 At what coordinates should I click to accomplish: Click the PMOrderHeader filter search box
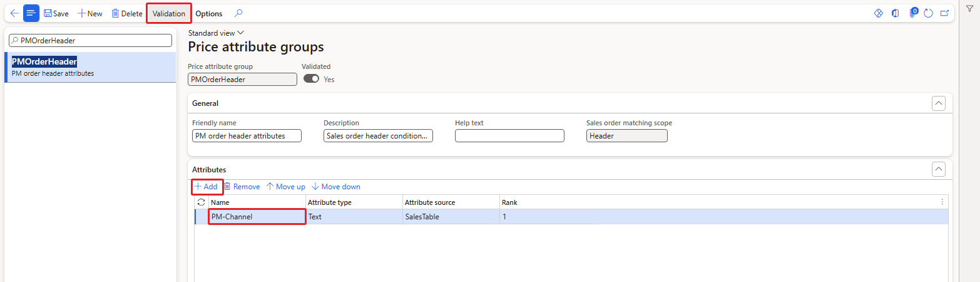click(x=90, y=40)
